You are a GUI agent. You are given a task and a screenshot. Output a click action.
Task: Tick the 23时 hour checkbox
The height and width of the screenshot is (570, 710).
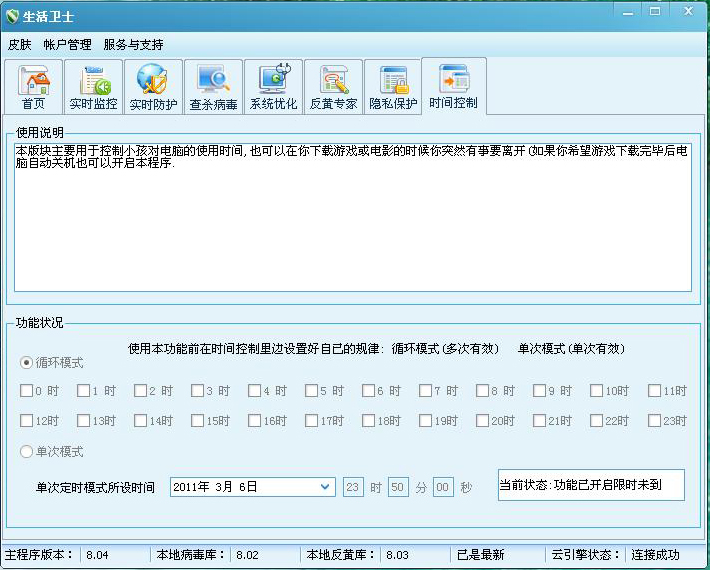(x=655, y=421)
